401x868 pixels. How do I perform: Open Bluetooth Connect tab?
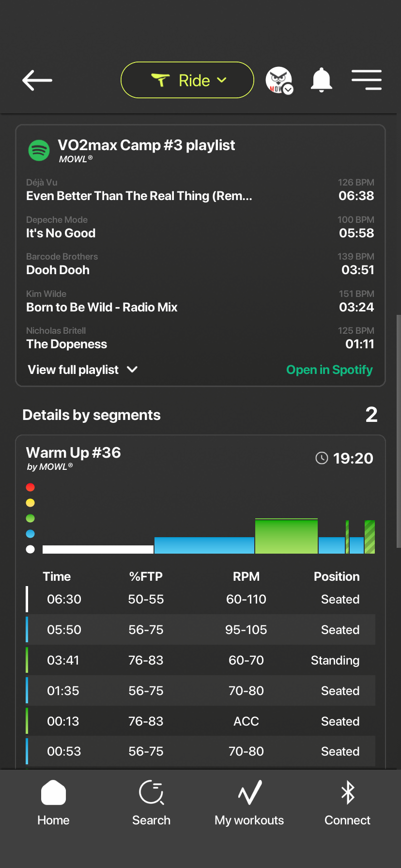348,803
